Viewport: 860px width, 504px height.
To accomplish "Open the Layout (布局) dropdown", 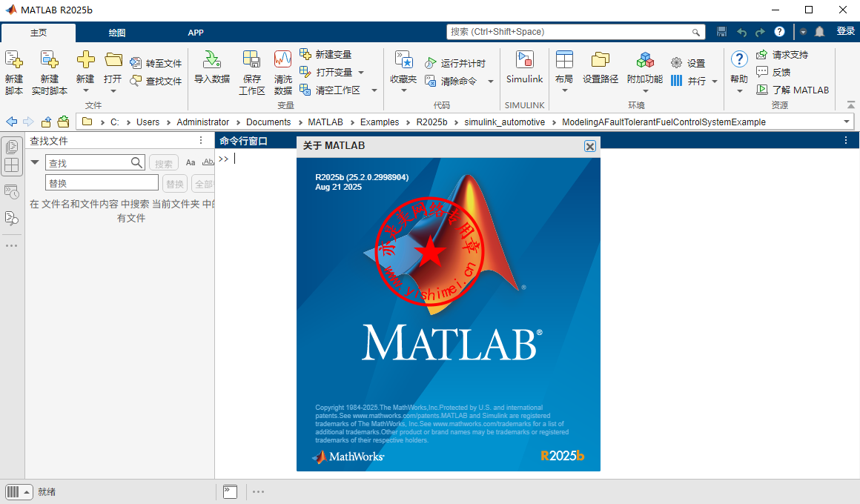I will tap(564, 90).
